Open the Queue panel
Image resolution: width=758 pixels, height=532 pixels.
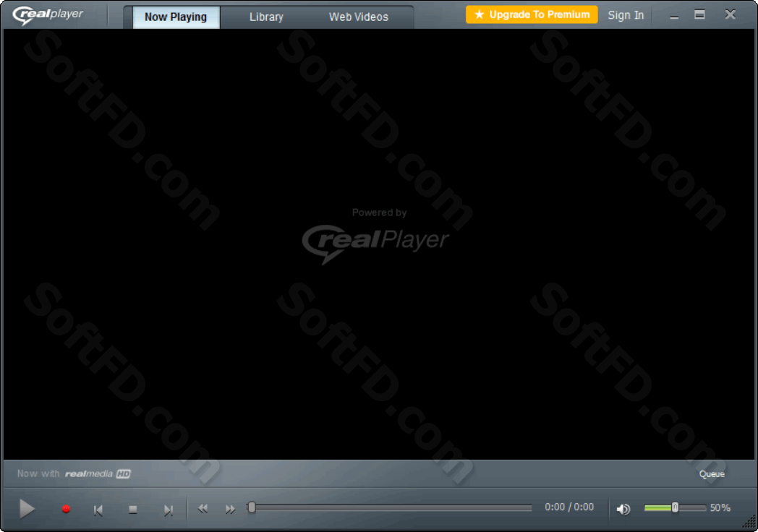712,474
